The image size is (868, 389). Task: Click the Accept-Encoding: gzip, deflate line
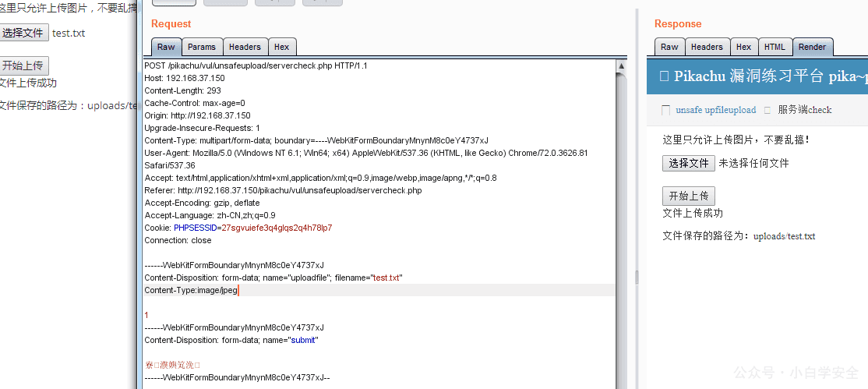[202, 203]
